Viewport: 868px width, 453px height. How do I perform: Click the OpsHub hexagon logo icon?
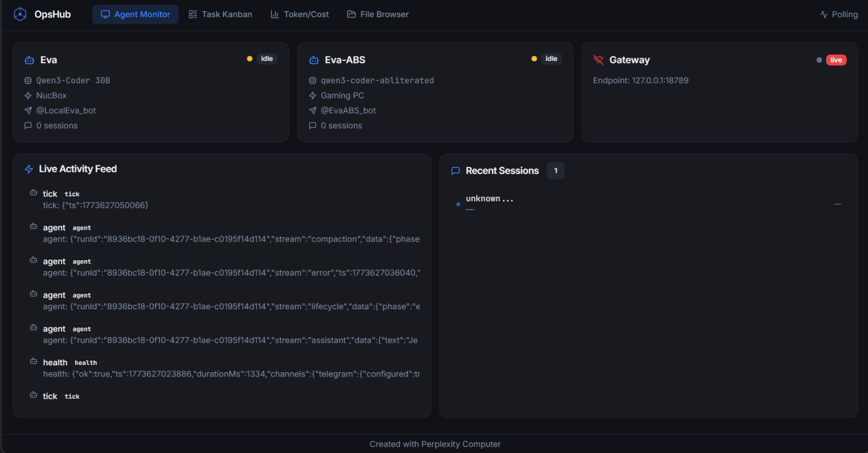click(20, 15)
